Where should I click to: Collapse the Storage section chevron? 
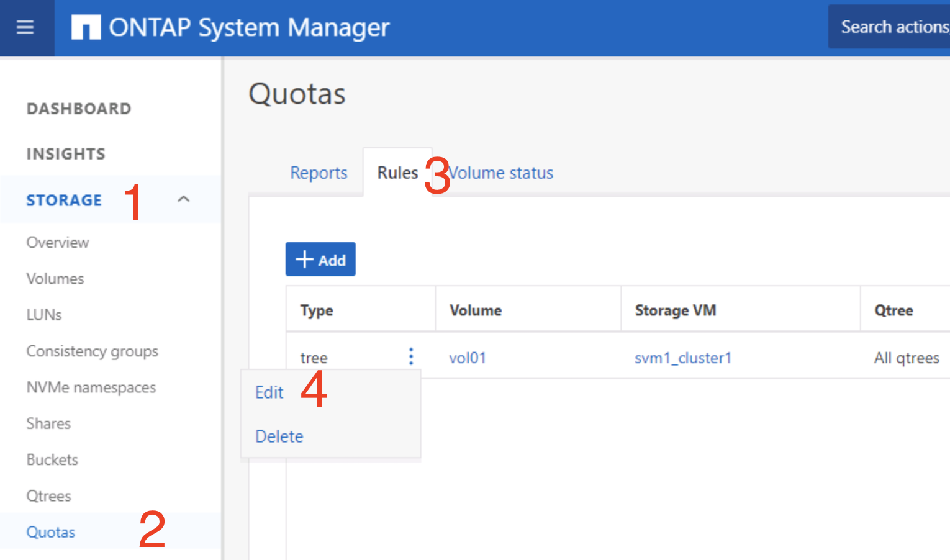click(x=183, y=199)
